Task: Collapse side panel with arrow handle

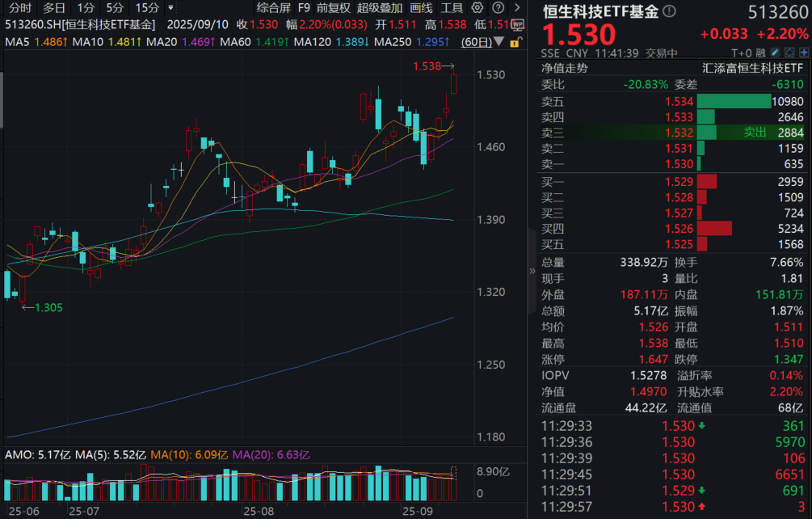Action: tap(532, 271)
